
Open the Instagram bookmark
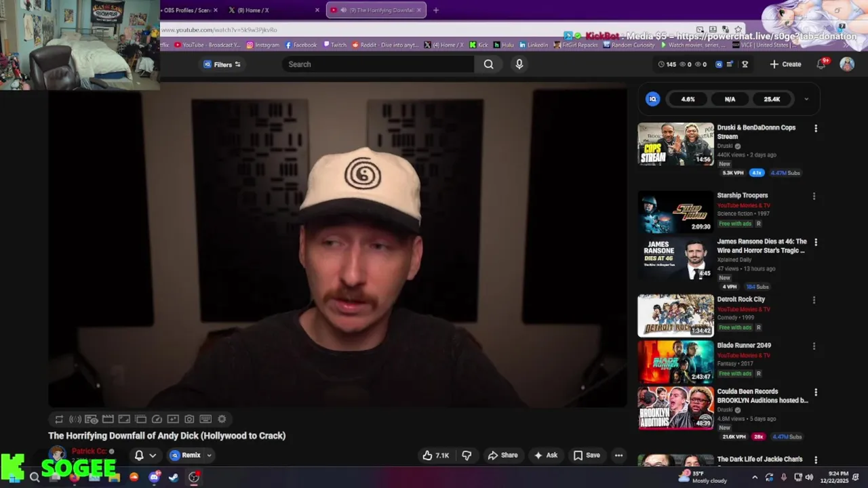(262, 45)
